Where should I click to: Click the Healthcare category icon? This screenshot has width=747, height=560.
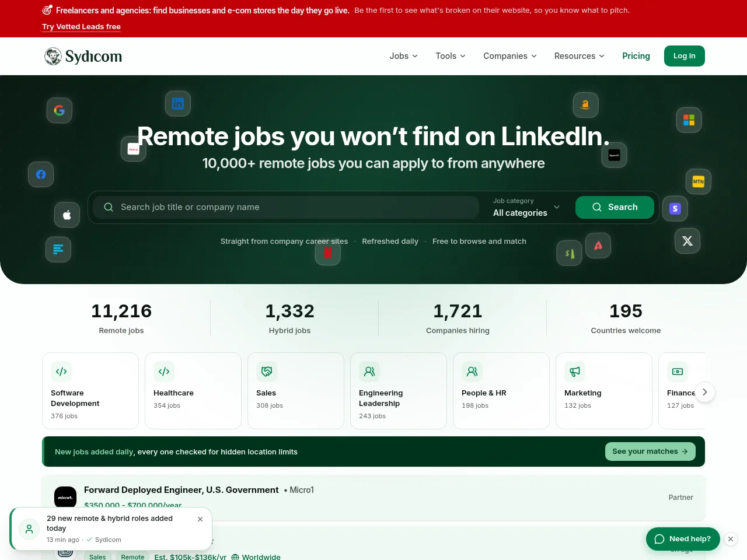pyautogui.click(x=164, y=372)
